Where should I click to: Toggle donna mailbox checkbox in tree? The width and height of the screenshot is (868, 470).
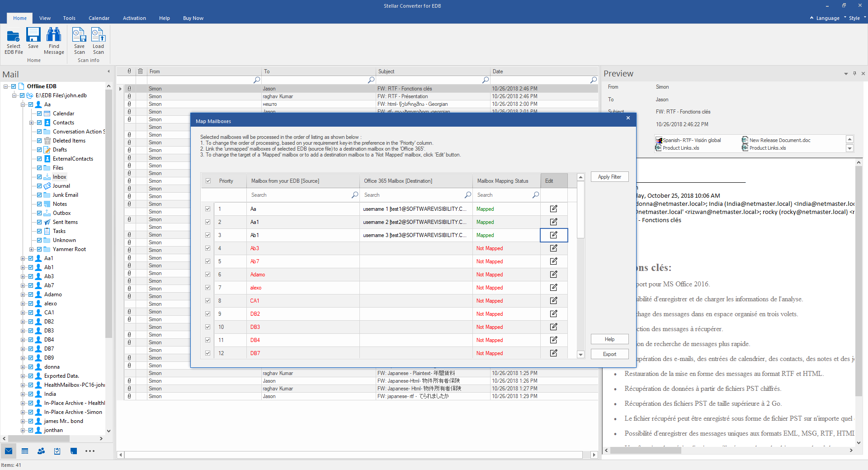31,367
